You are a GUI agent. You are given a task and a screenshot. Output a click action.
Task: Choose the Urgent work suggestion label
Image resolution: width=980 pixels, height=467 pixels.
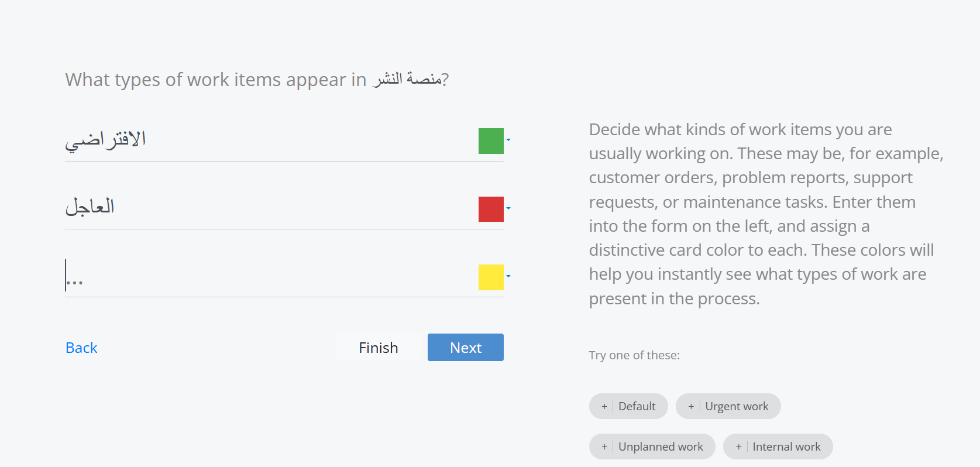(737, 406)
